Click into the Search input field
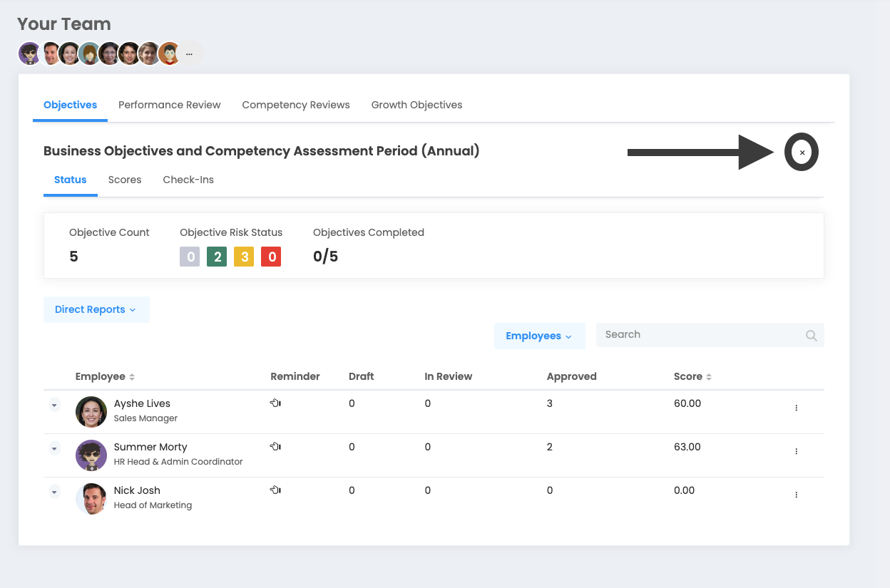890x588 pixels. [699, 335]
